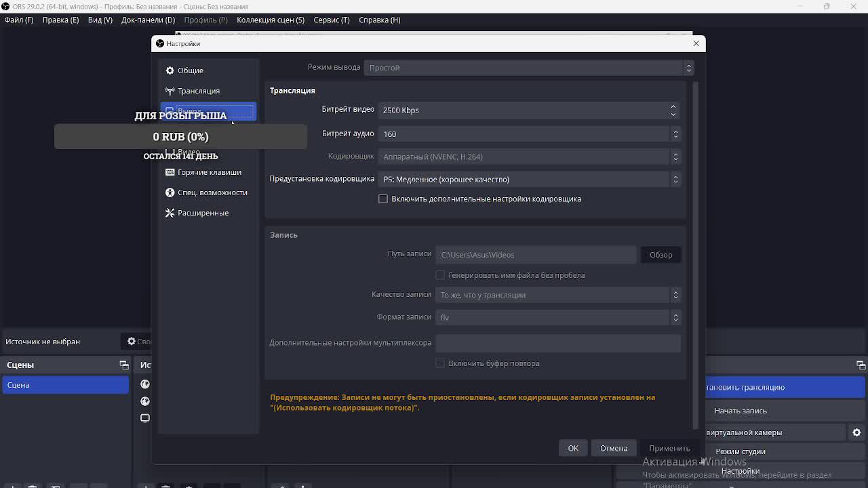Open the Правка menu
This screenshot has width=868, height=488.
pyautogui.click(x=60, y=20)
